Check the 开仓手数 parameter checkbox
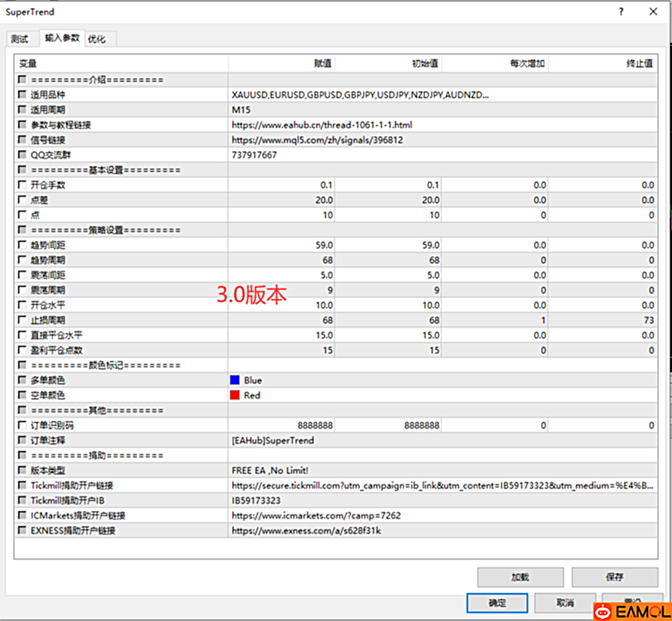The image size is (672, 621). point(22,185)
